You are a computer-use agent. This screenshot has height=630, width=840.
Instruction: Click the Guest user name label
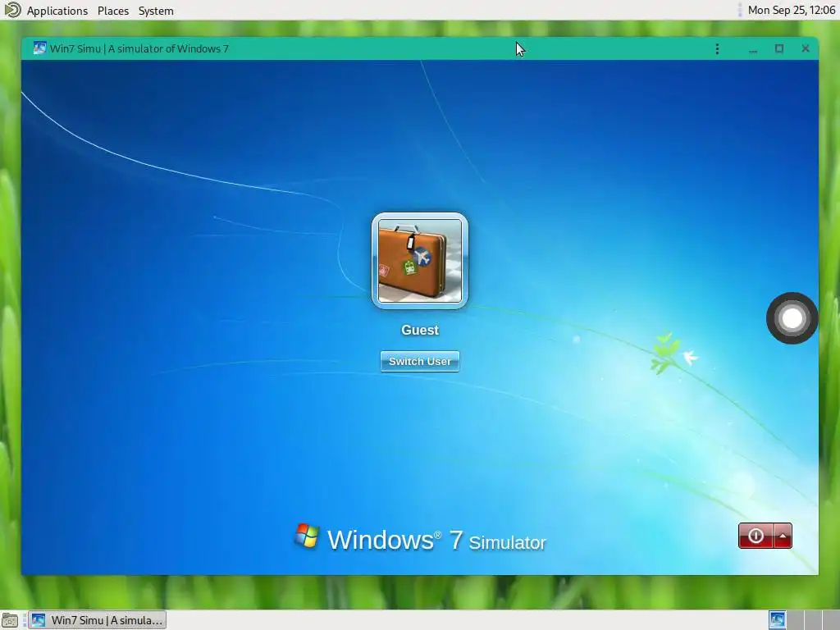coord(420,330)
